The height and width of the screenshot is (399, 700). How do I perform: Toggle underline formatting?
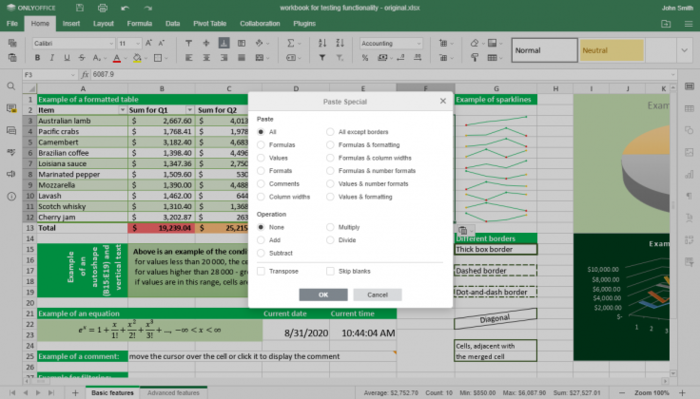(67, 58)
